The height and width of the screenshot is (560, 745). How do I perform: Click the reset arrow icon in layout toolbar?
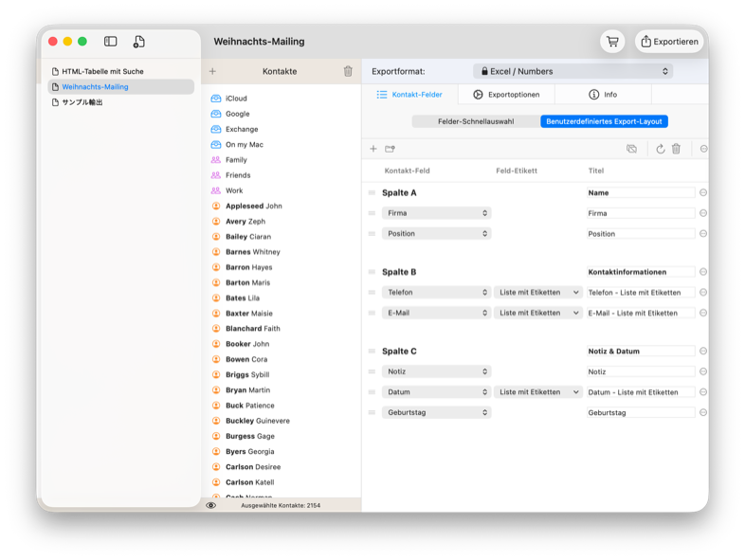(660, 149)
